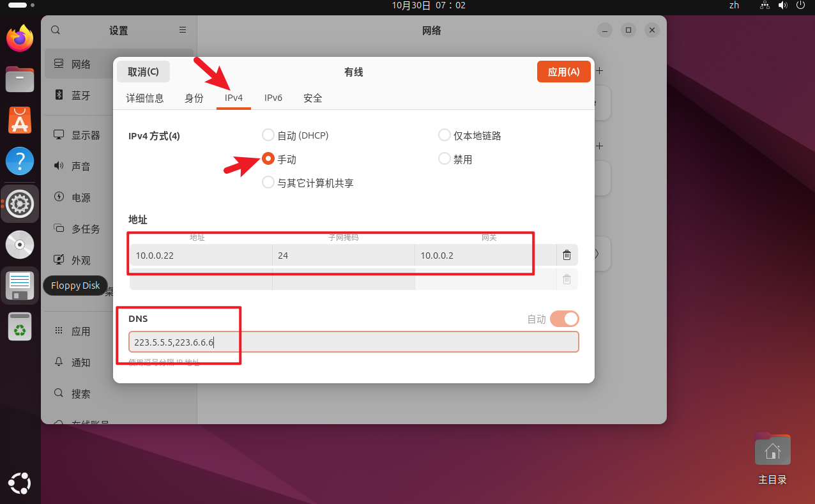Toggle the DNS 自动 switch
The width and height of the screenshot is (815, 504).
pyautogui.click(x=564, y=319)
